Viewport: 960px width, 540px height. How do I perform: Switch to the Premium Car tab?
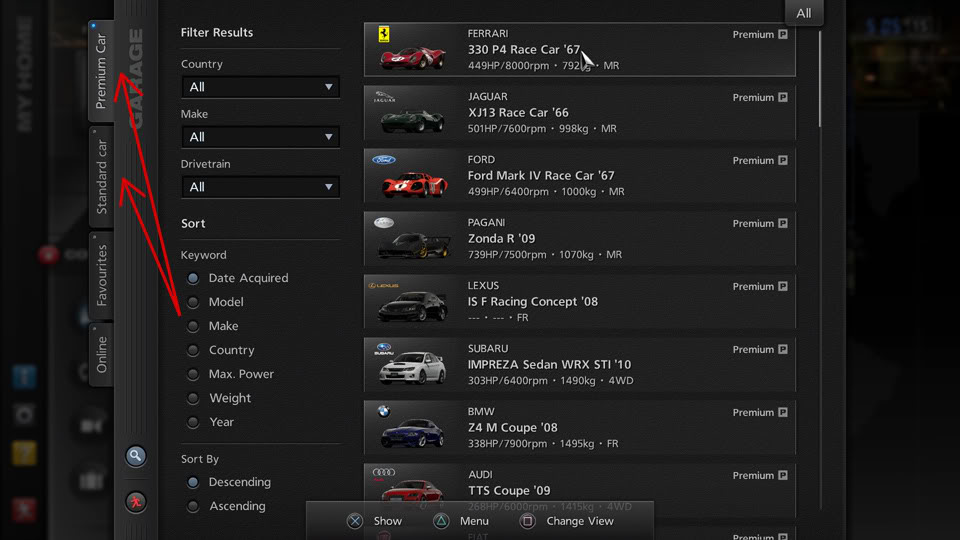102,71
